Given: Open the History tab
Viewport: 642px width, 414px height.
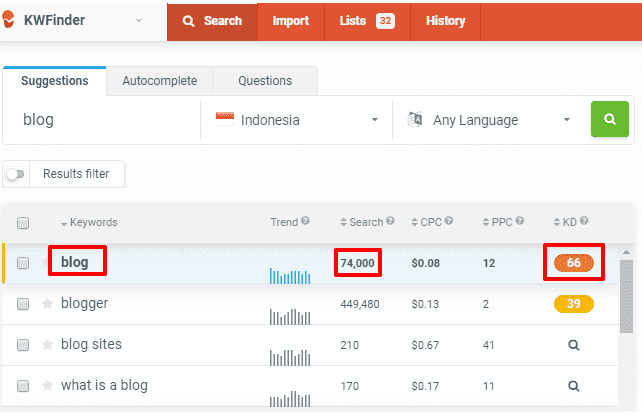Looking at the screenshot, I should point(445,21).
